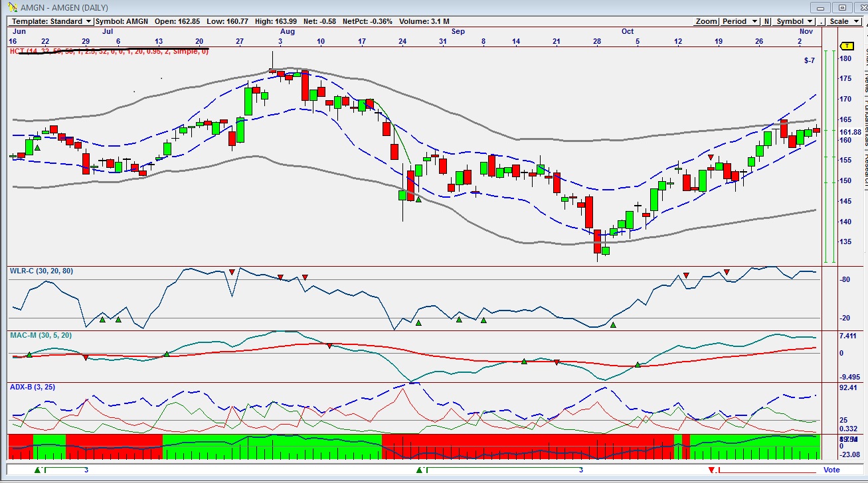Click the N button beside Period
The width and height of the screenshot is (868, 483).
click(767, 21)
